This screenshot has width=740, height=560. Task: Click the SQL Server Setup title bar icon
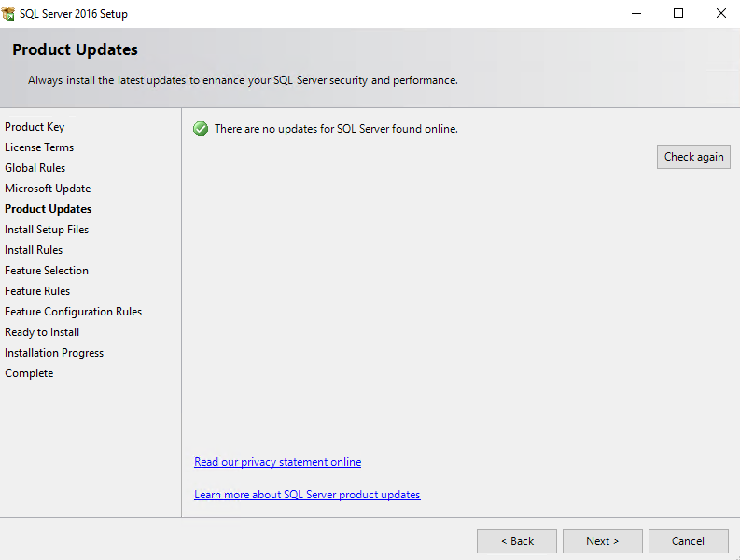tap(8, 14)
